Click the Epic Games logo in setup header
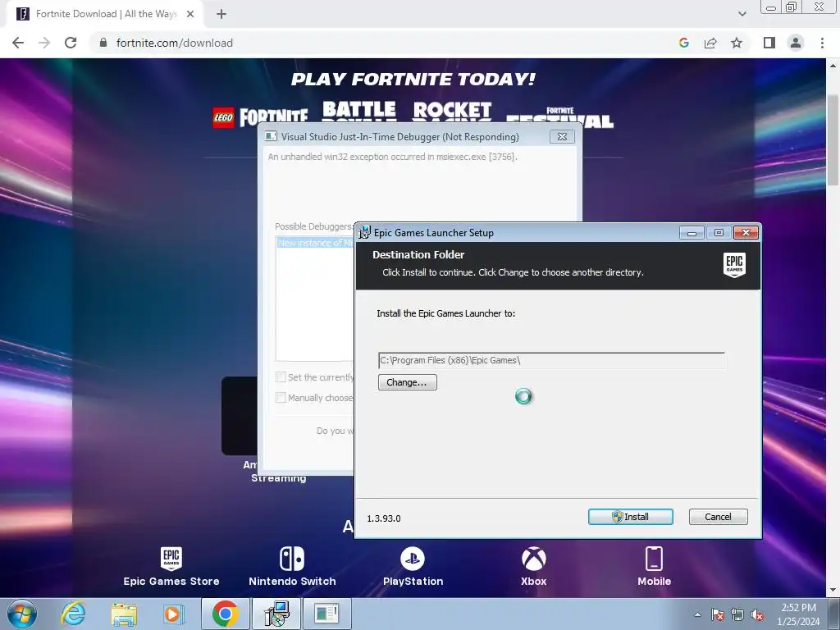840x630 pixels. pos(734,265)
